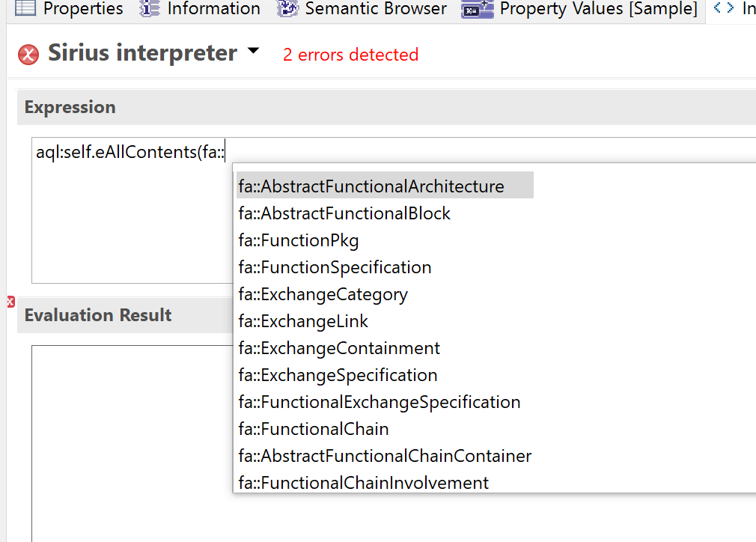The width and height of the screenshot is (756, 542).
Task: Click the small error marker left of Evaluation Result
Action: click(10, 302)
